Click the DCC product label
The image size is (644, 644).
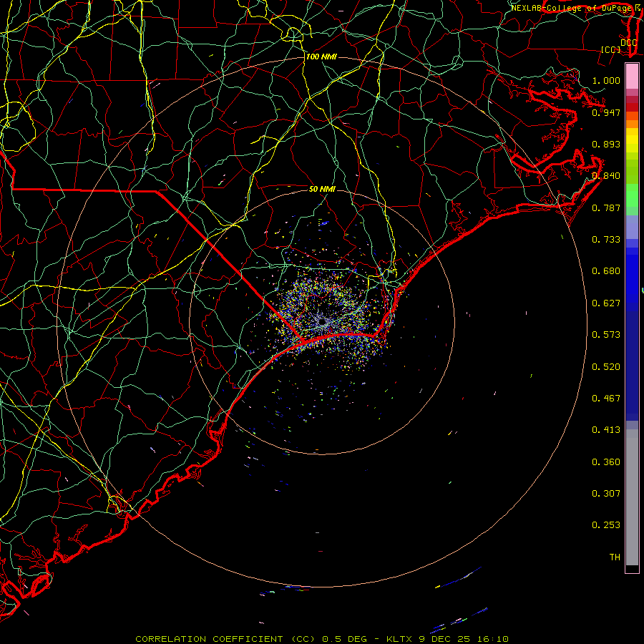click(629, 43)
